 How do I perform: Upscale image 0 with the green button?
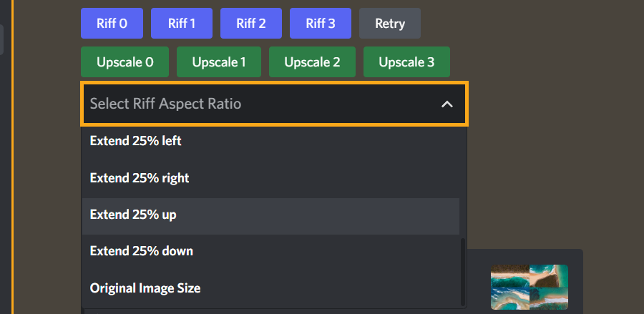pyautogui.click(x=125, y=62)
